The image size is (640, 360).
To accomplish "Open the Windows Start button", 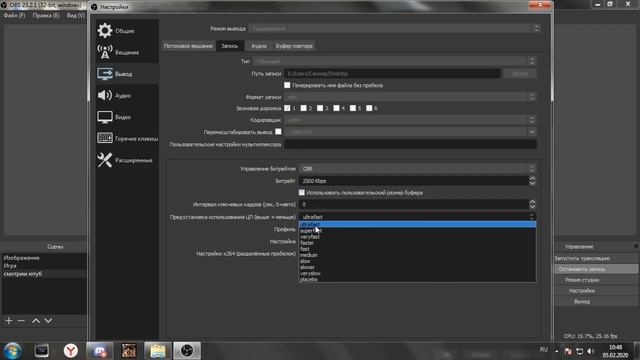I will pyautogui.click(x=13, y=351).
